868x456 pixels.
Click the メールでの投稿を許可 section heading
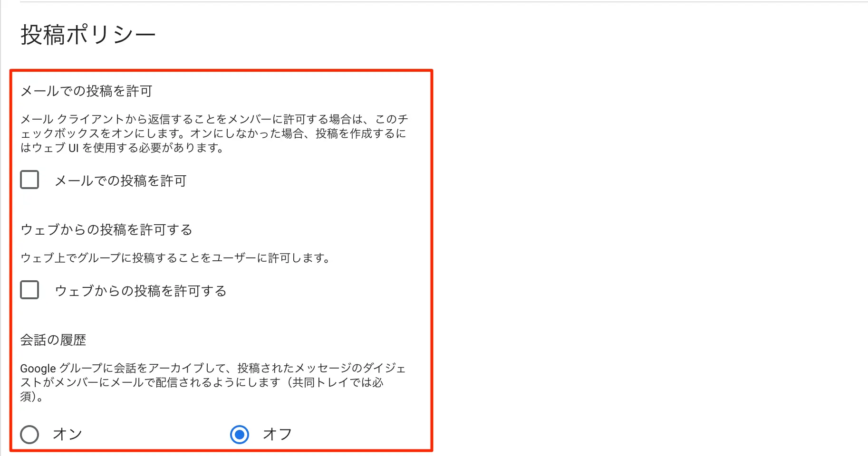coord(86,91)
